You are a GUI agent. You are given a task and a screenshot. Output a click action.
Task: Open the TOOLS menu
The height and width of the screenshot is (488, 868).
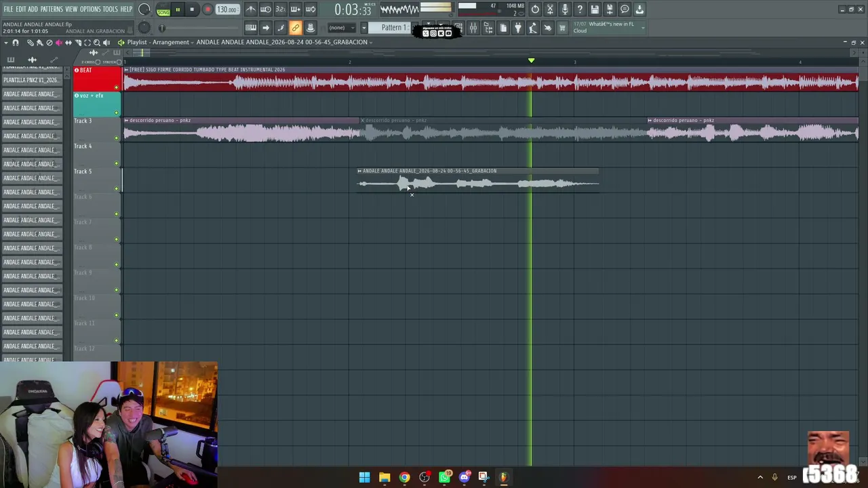point(110,9)
